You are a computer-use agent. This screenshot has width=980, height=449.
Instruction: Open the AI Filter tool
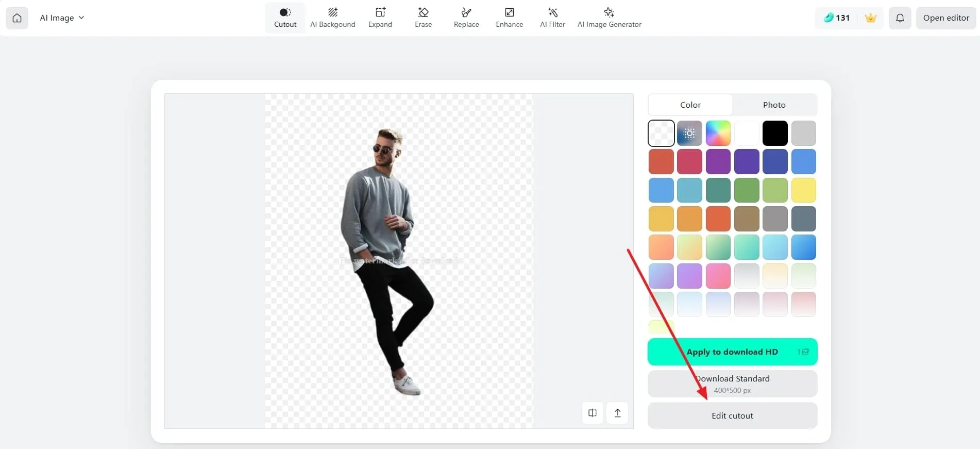(552, 18)
